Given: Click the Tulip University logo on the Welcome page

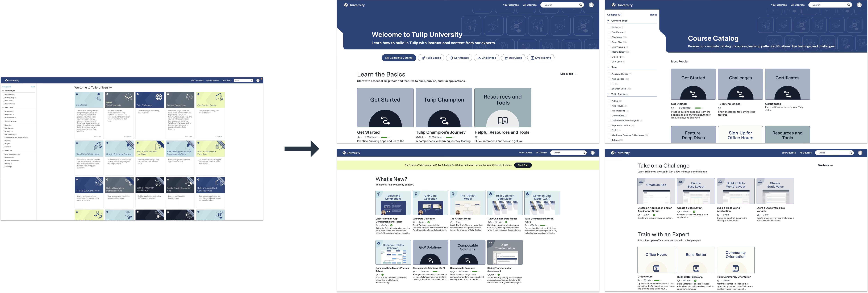Looking at the screenshot, I should click(354, 5).
